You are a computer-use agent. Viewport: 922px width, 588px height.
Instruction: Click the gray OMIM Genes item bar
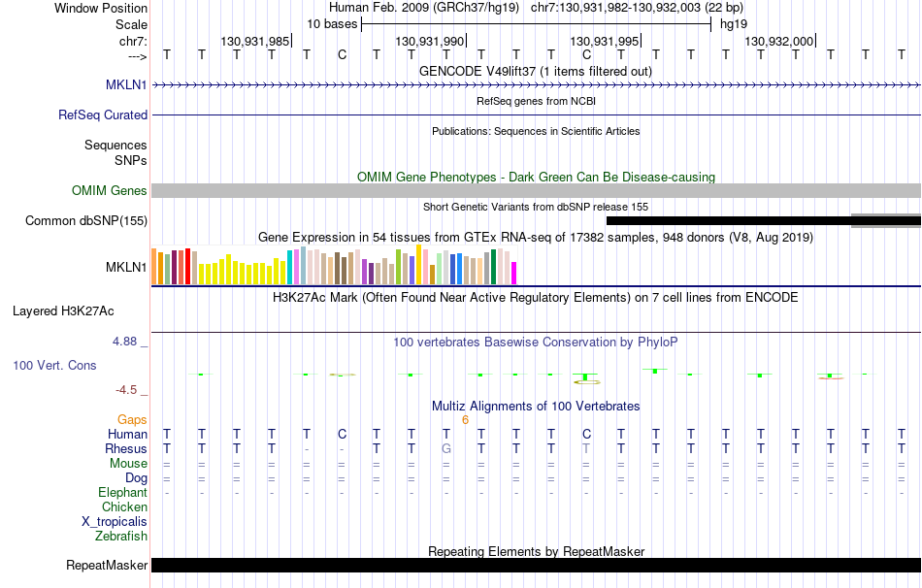click(536, 190)
